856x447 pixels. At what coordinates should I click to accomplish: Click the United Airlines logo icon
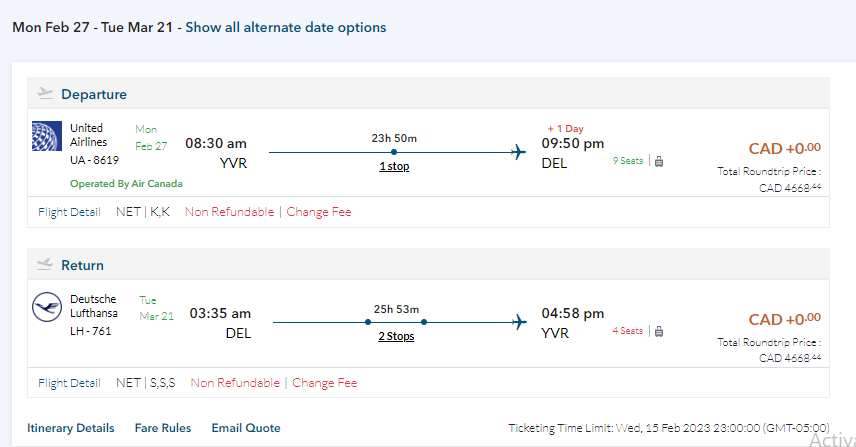click(47, 136)
